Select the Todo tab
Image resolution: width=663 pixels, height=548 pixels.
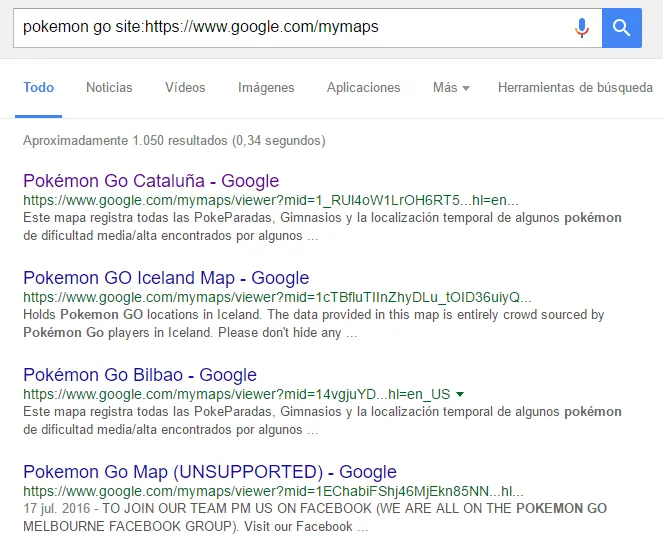38,88
